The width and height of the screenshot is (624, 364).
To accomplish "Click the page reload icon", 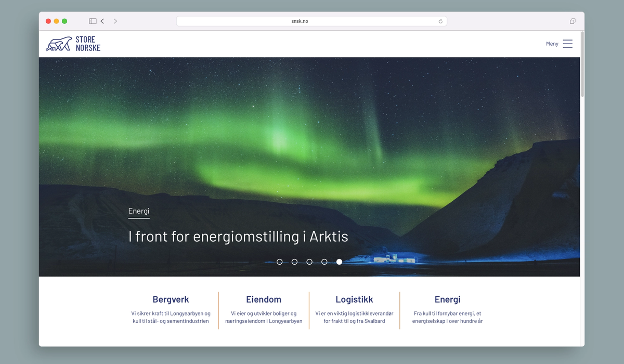I will [440, 21].
